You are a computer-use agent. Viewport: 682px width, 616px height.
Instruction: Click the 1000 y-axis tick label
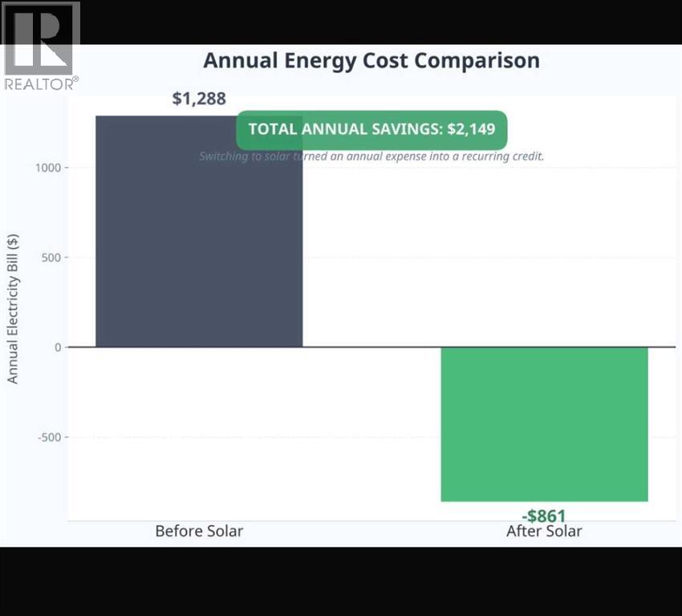pyautogui.click(x=47, y=168)
